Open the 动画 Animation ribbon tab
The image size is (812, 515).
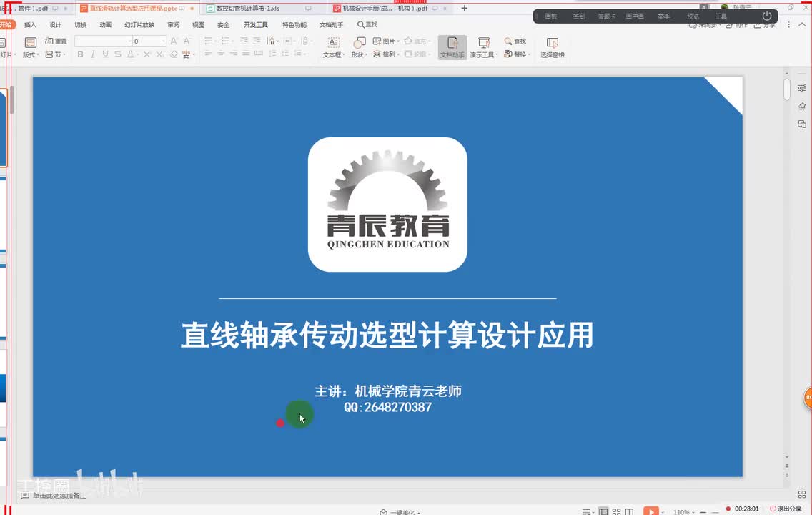click(106, 24)
